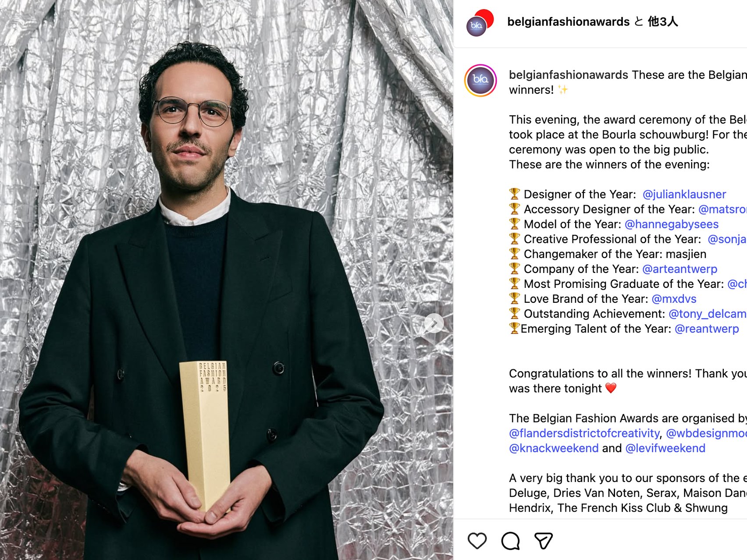The image size is (747, 560).
Task: Open the @knackweekend profile link
Action: [554, 448]
